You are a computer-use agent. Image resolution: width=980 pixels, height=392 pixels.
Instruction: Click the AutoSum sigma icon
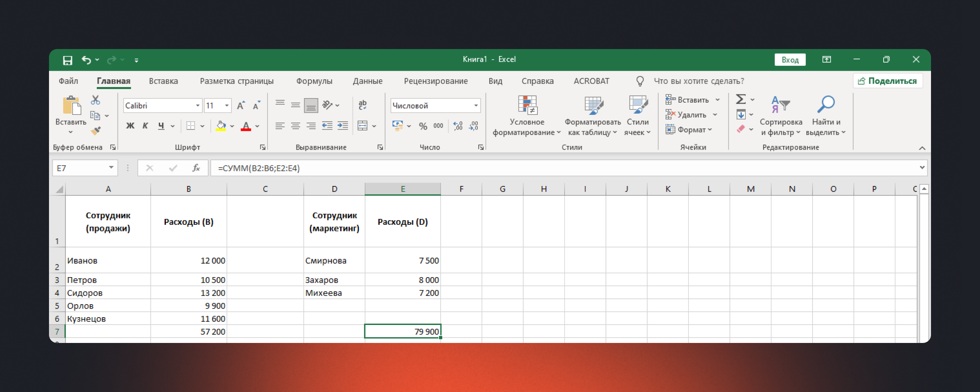pos(741,99)
